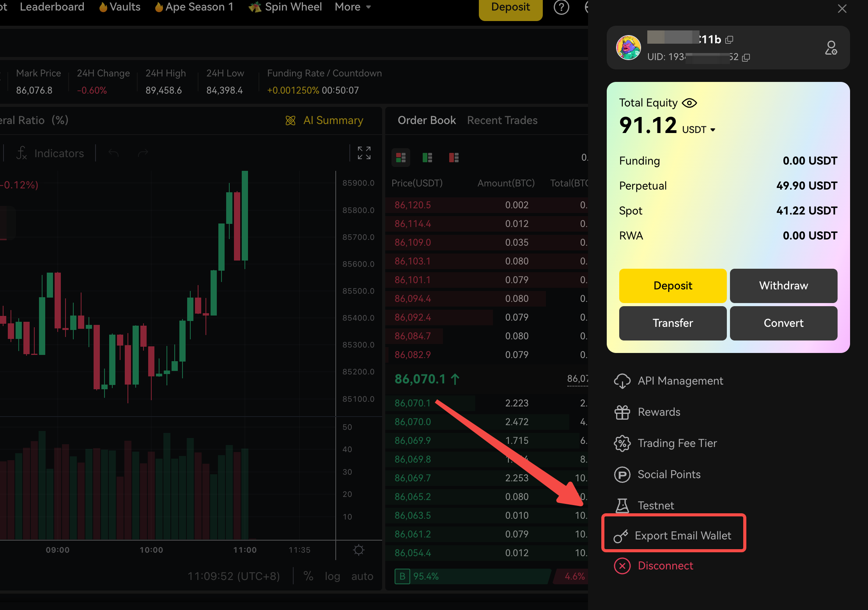Hide Total Equity with the eye icon

(x=689, y=103)
